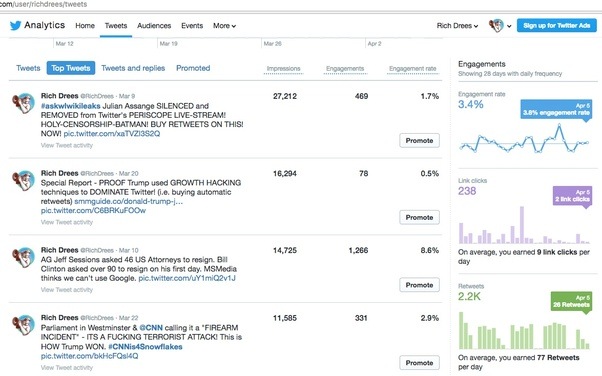The image size is (602, 376).
Task: Open pic.twitter.com/bkHcFQsl4Q link
Action: [89, 356]
